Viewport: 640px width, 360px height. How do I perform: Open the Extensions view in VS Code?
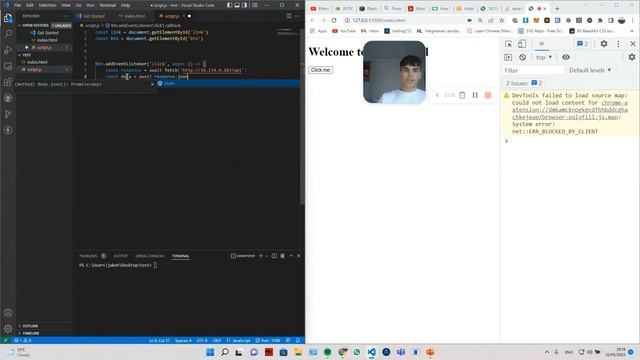pyautogui.click(x=8, y=82)
